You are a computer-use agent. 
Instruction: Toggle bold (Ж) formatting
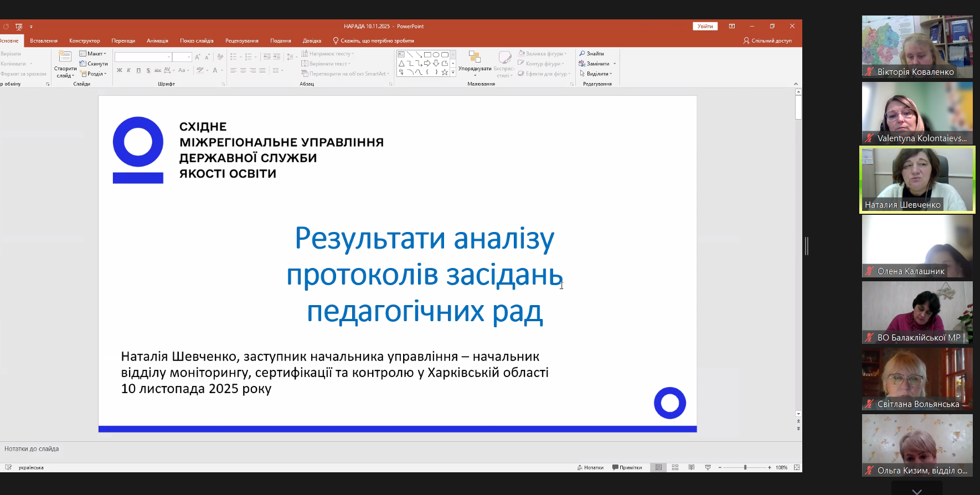pyautogui.click(x=119, y=70)
